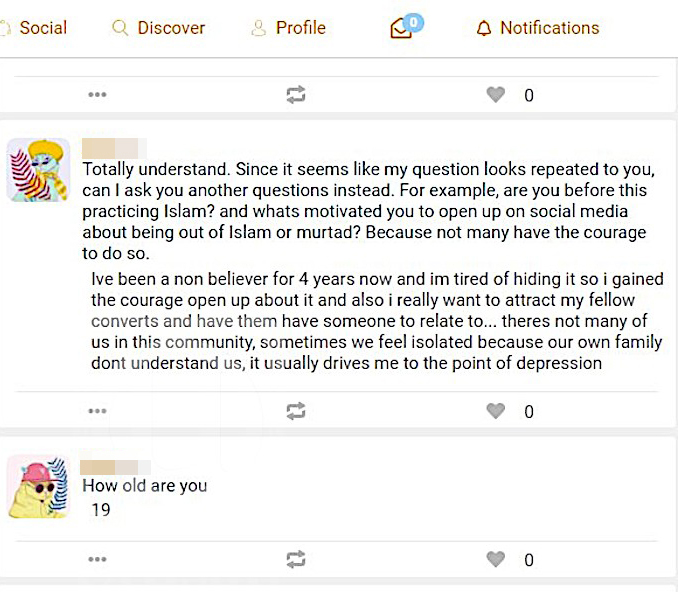Repost the Islam question post
Screen dimensions: 678x592
point(295,411)
